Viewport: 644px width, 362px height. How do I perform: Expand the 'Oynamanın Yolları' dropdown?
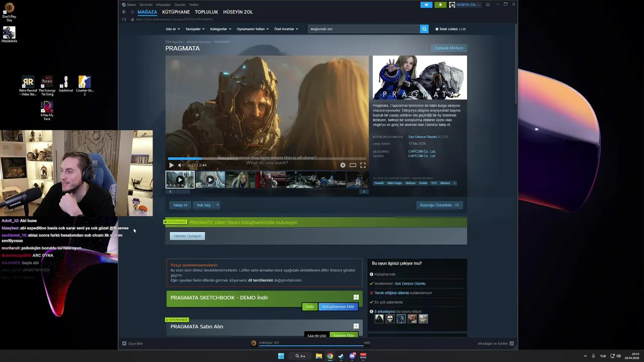coord(253,29)
